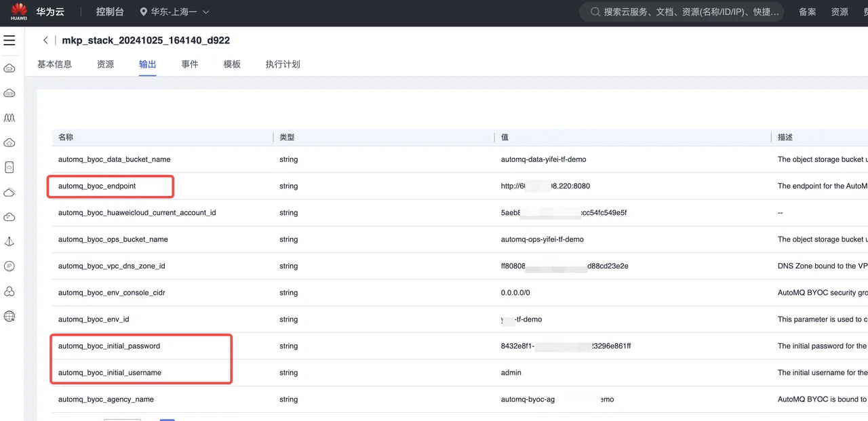The height and width of the screenshot is (421, 868).
Task: Click description 'AutoMQ BYOC security gro'
Action: pos(823,293)
